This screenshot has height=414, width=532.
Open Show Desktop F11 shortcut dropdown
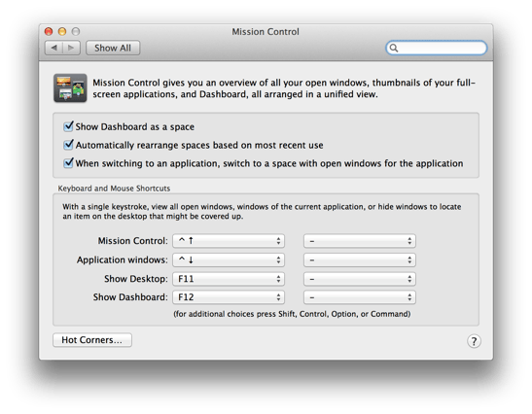click(229, 279)
